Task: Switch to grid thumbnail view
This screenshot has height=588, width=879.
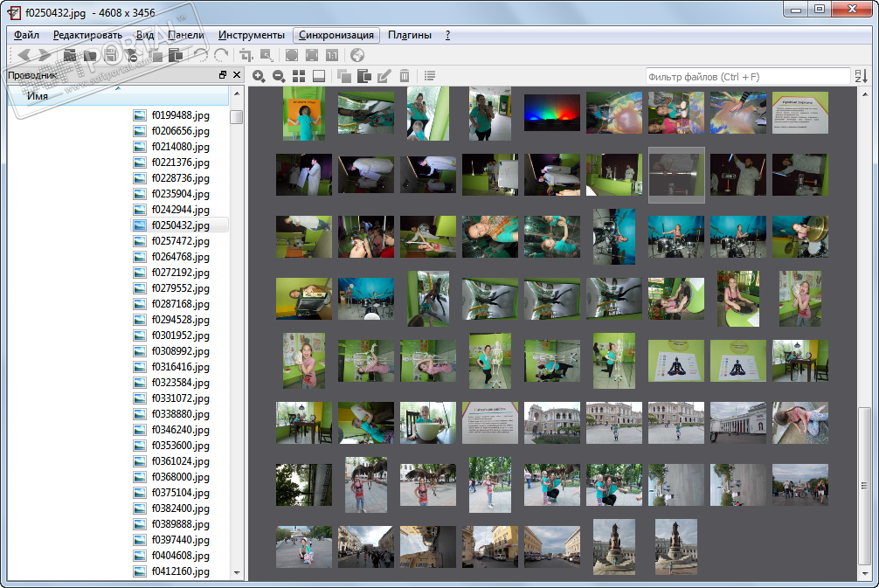Action: (x=299, y=76)
